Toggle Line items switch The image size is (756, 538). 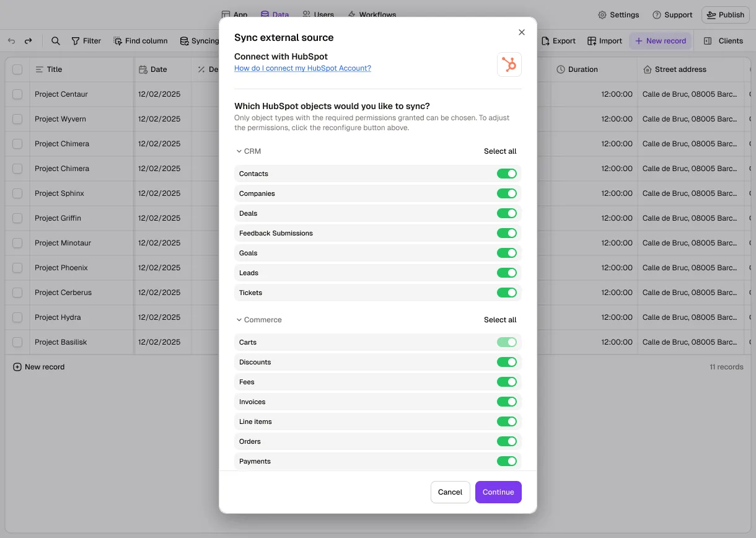(507, 421)
